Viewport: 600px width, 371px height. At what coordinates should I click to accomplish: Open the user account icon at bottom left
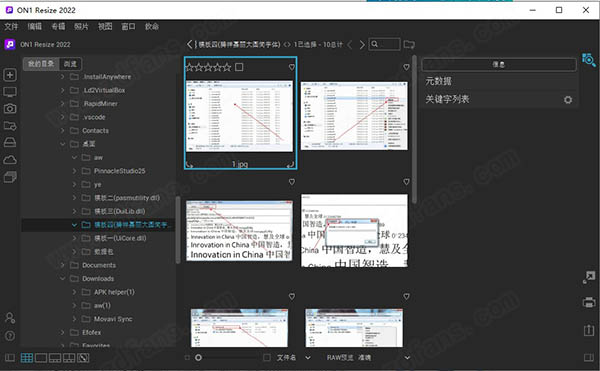10,318
